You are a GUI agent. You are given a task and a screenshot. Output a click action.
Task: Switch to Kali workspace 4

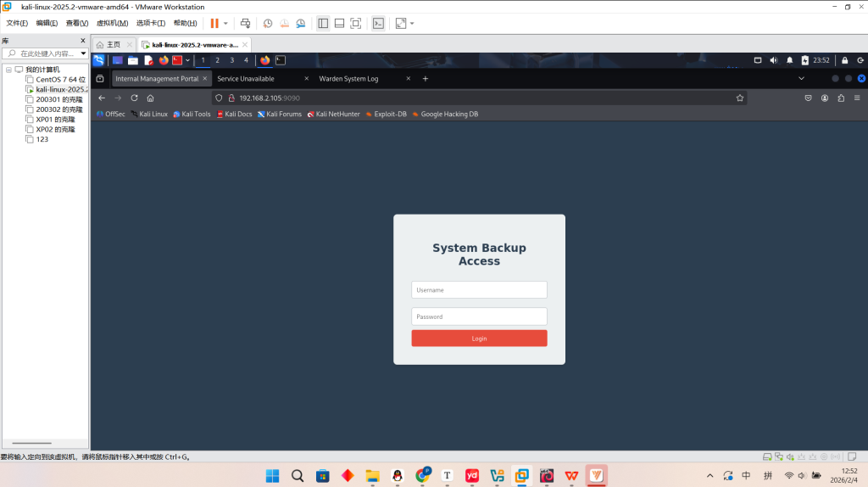(x=246, y=60)
